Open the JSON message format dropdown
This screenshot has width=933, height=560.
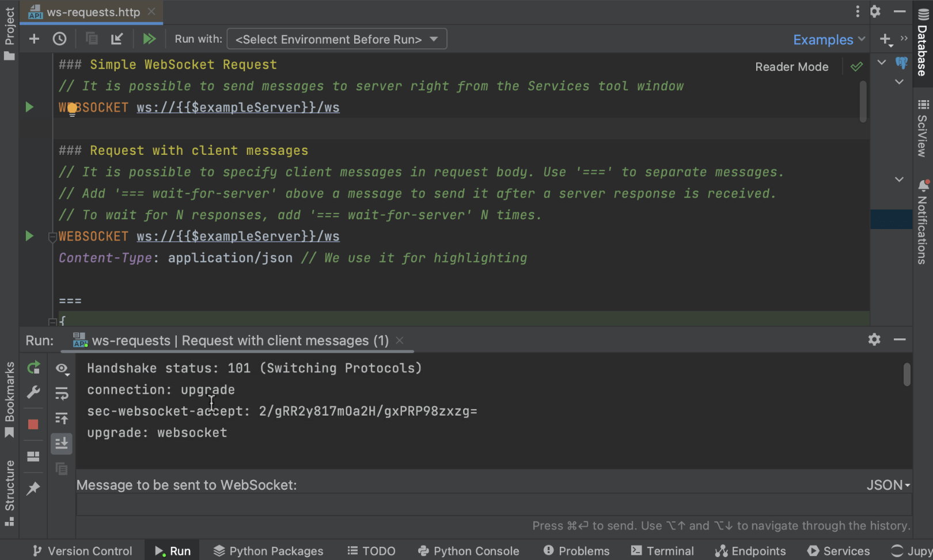click(x=888, y=485)
